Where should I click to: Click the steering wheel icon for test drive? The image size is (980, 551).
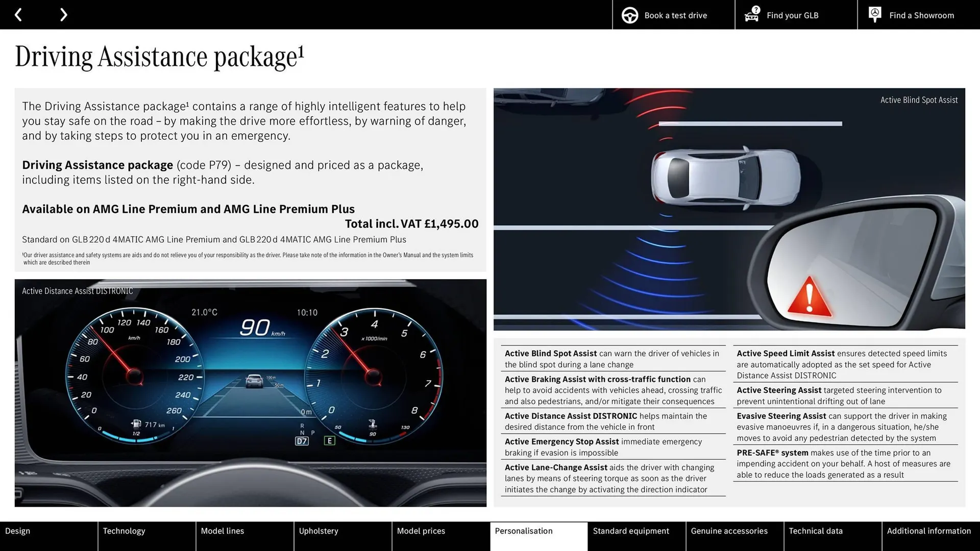[629, 15]
